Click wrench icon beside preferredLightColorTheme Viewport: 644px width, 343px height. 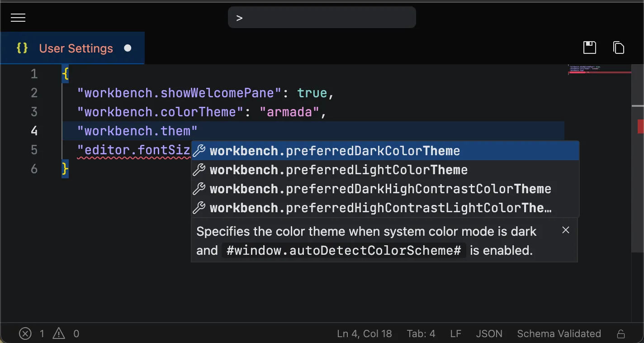pos(199,170)
